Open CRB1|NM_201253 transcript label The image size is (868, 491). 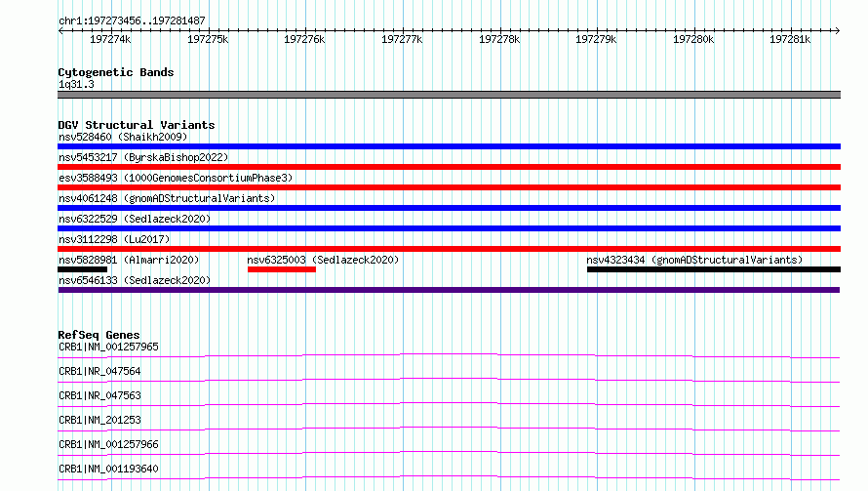(99, 420)
